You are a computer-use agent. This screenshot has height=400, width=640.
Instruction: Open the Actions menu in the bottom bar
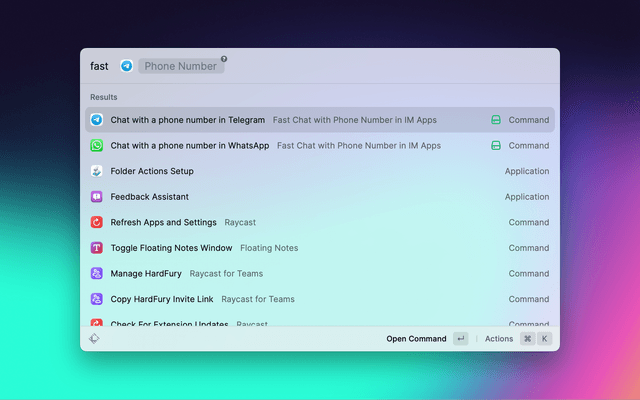[499, 339]
